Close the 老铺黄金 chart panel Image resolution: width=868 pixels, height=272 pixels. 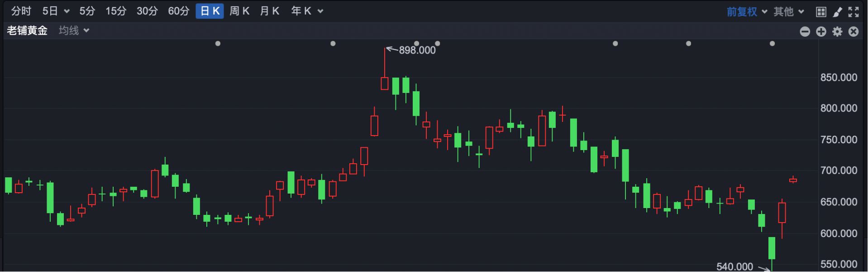point(854,31)
